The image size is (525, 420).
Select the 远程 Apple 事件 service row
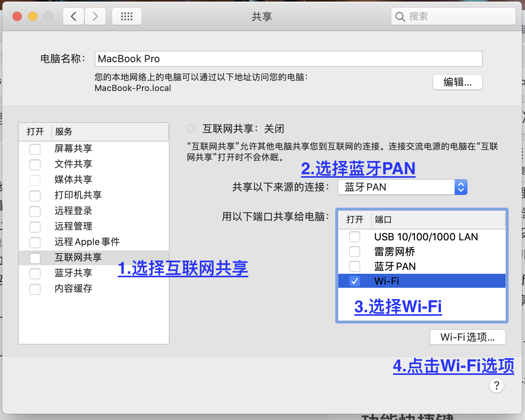click(94, 242)
